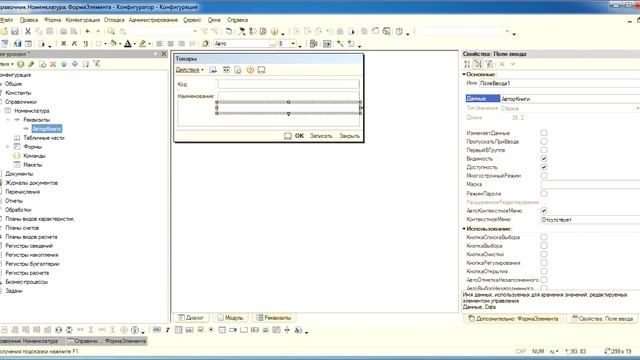Uncheck the Видимость checkbox
Screen dimensions: 640x360
544,159
